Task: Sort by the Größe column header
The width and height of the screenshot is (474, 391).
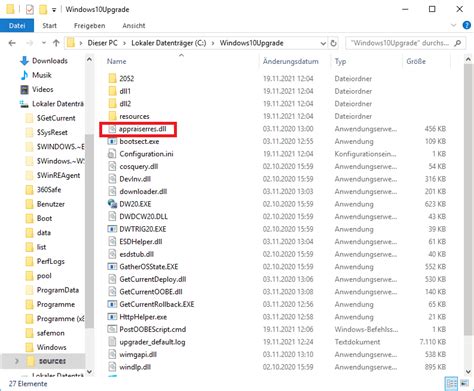Action: coord(416,61)
